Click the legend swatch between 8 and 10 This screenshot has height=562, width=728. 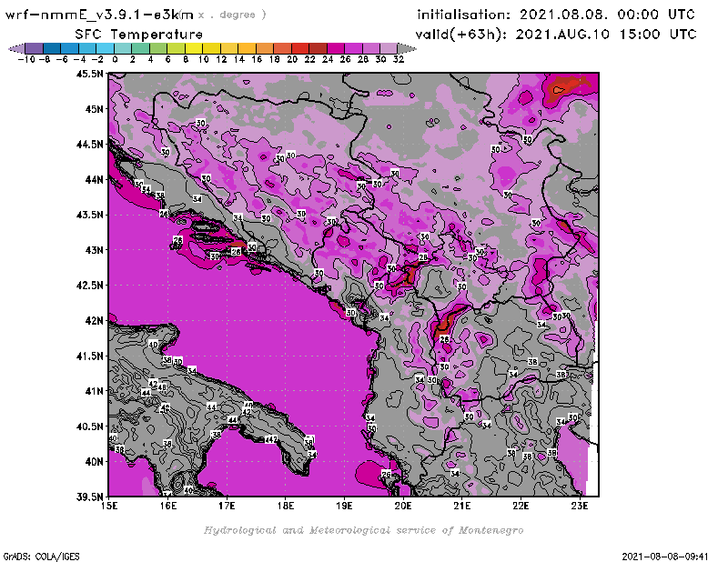click(194, 48)
